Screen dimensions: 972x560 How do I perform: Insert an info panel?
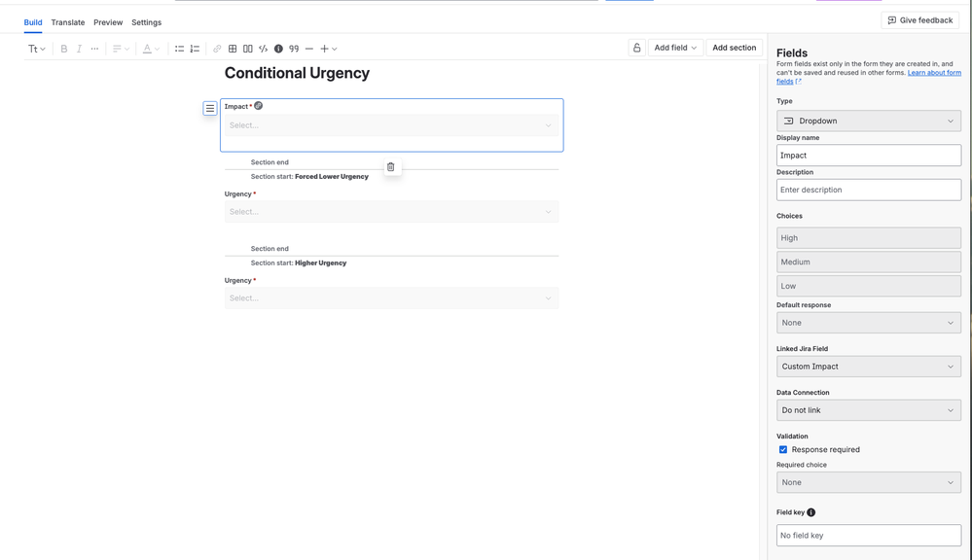coord(278,49)
